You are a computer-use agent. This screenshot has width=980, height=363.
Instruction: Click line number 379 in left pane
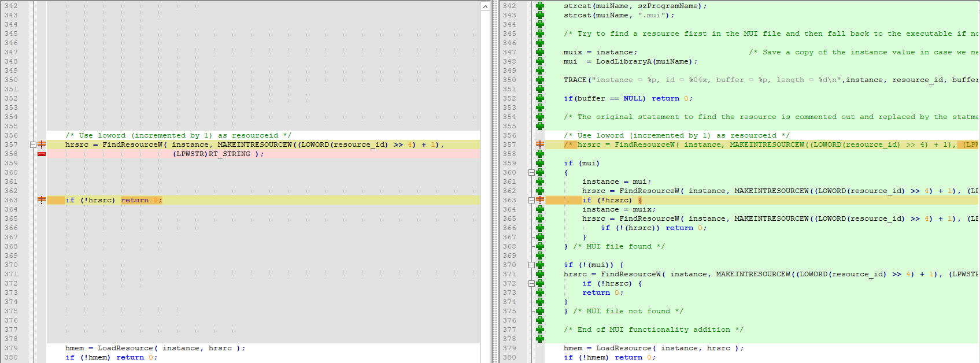pos(11,348)
